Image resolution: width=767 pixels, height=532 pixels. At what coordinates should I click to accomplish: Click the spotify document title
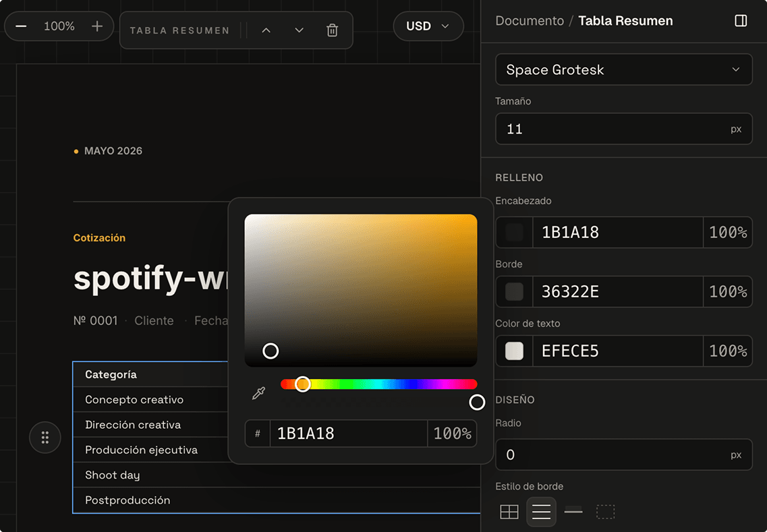pyautogui.click(x=150, y=278)
